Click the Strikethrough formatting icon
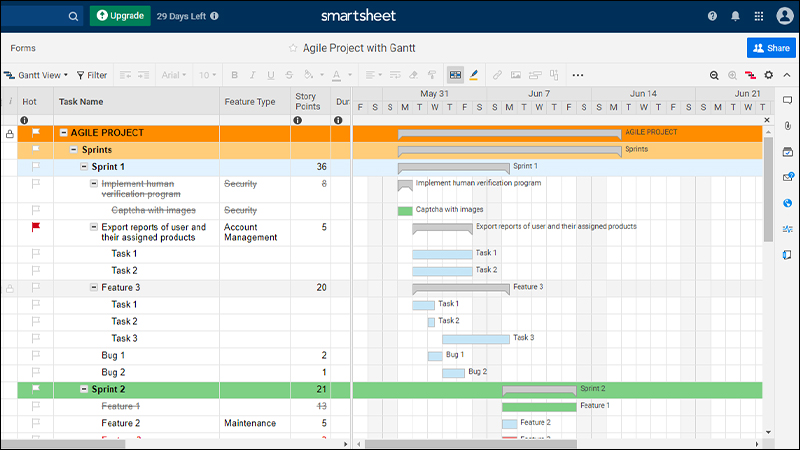 click(289, 75)
